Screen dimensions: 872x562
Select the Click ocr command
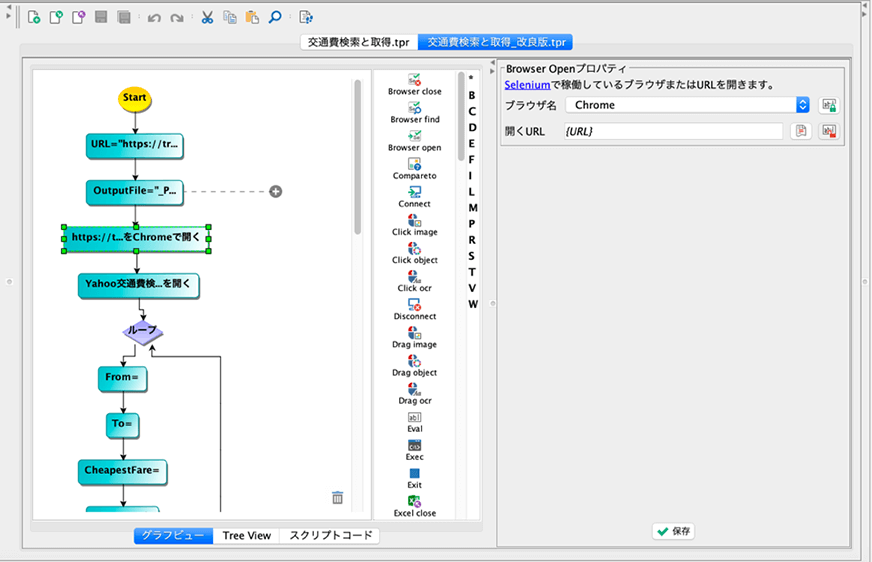click(x=415, y=281)
